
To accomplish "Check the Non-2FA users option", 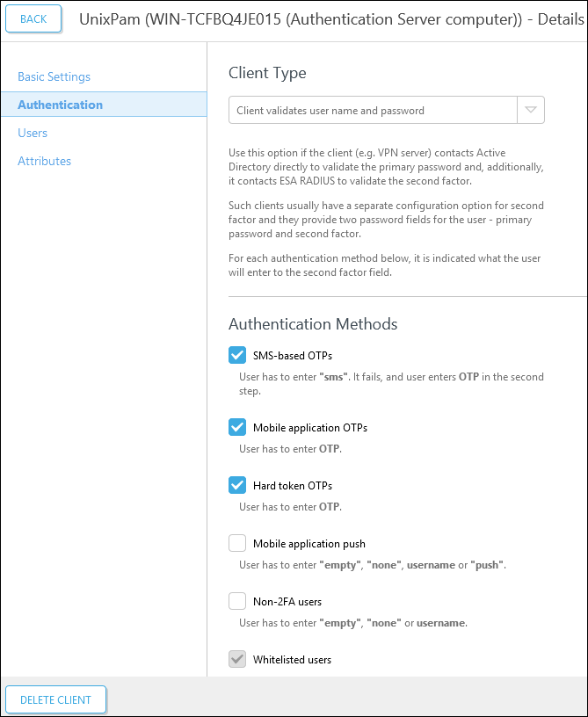I will click(x=237, y=601).
